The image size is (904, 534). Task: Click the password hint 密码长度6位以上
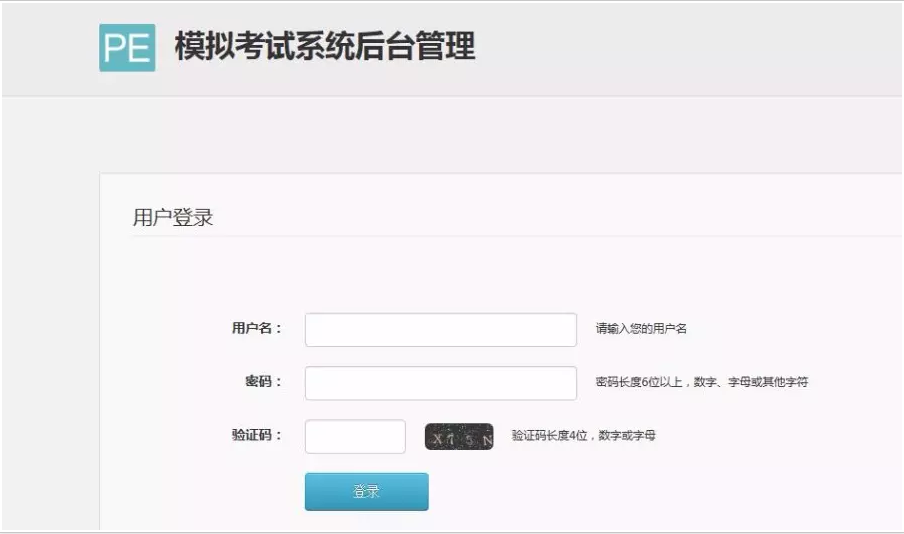[701, 382]
